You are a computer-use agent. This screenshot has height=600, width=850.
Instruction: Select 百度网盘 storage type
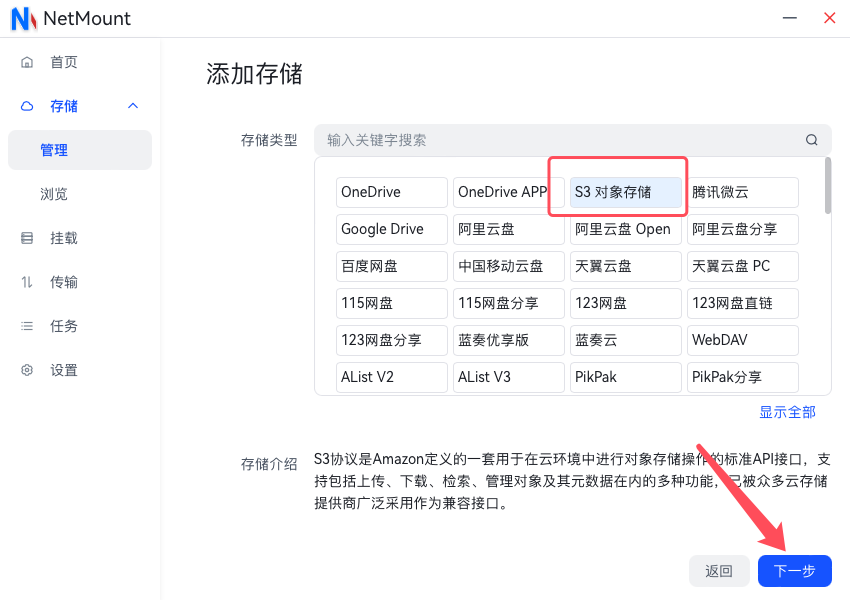391,266
